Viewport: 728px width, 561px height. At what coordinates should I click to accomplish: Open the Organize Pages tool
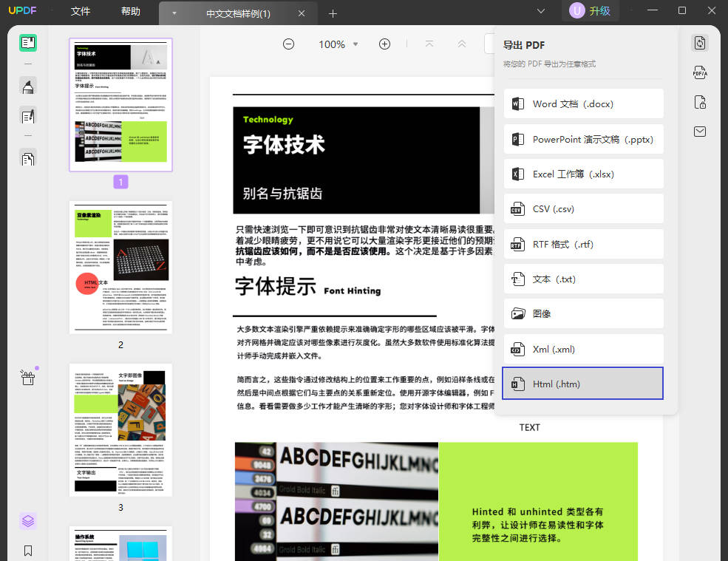click(28, 160)
